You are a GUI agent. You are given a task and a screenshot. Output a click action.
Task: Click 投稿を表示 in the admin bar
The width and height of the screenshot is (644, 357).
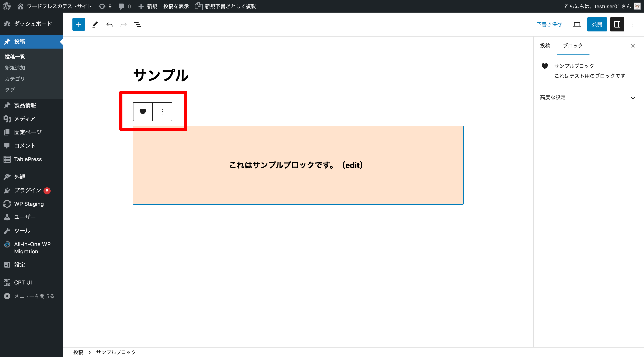(x=176, y=6)
